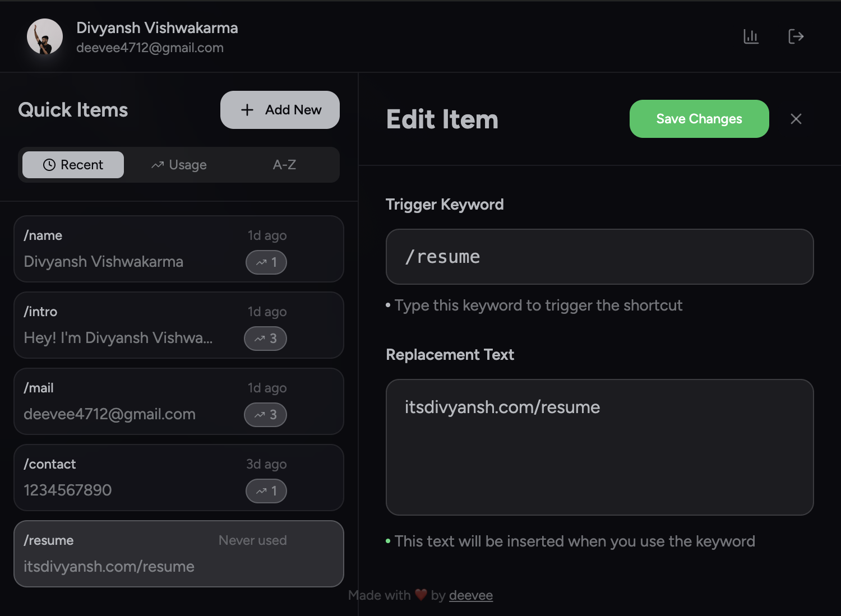Image resolution: width=841 pixels, height=616 pixels.
Task: Open the usage statistics chart icon
Action: (751, 36)
